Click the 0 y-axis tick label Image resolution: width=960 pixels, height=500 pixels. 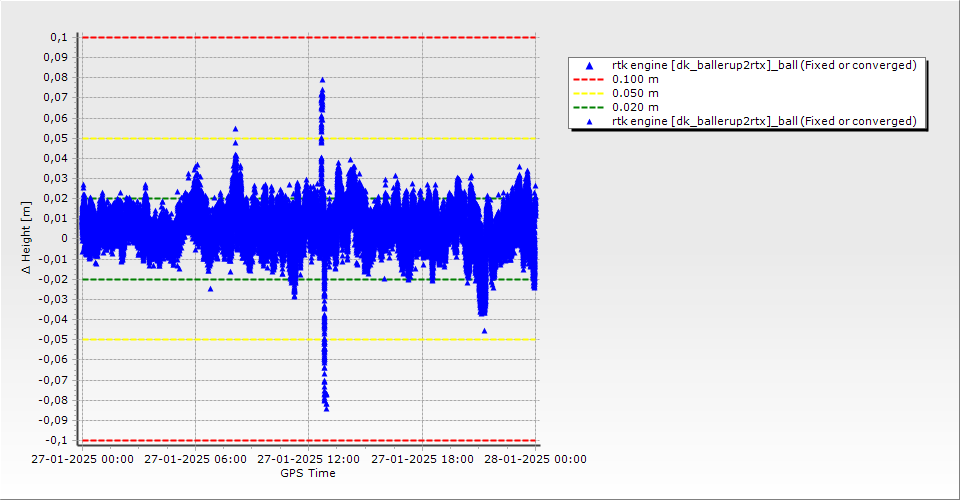[64, 239]
